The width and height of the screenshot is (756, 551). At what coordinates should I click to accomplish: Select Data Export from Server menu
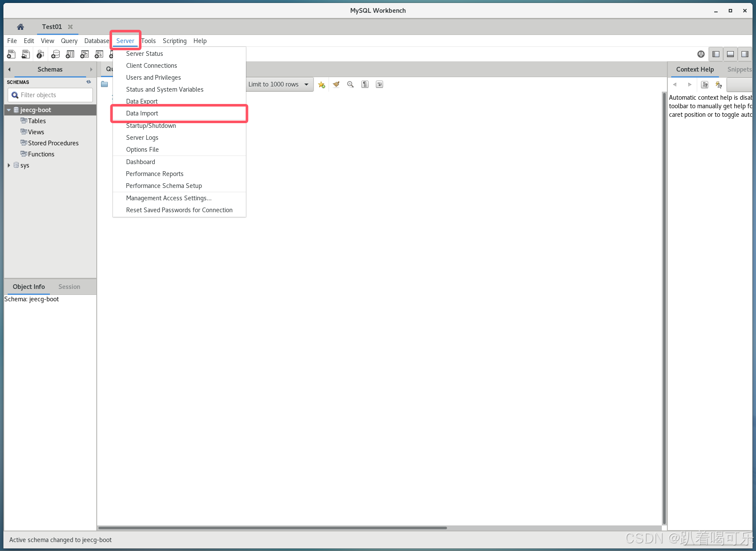[179, 101]
